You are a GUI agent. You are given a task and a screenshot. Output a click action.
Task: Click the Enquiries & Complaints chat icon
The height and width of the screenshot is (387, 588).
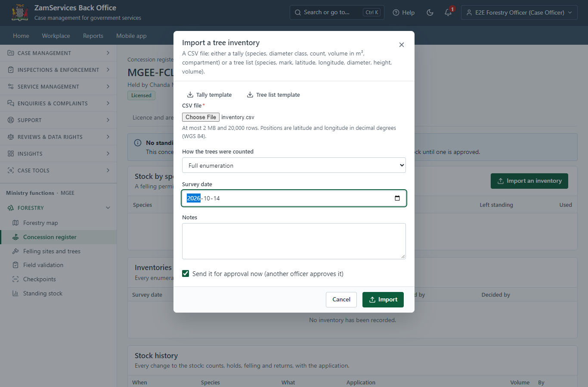[11, 103]
